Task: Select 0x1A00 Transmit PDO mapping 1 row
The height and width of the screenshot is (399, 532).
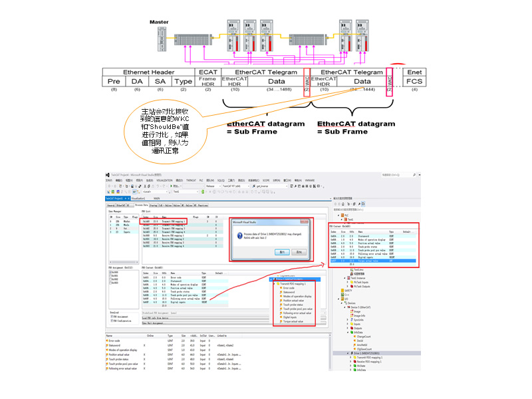Action: point(182,221)
